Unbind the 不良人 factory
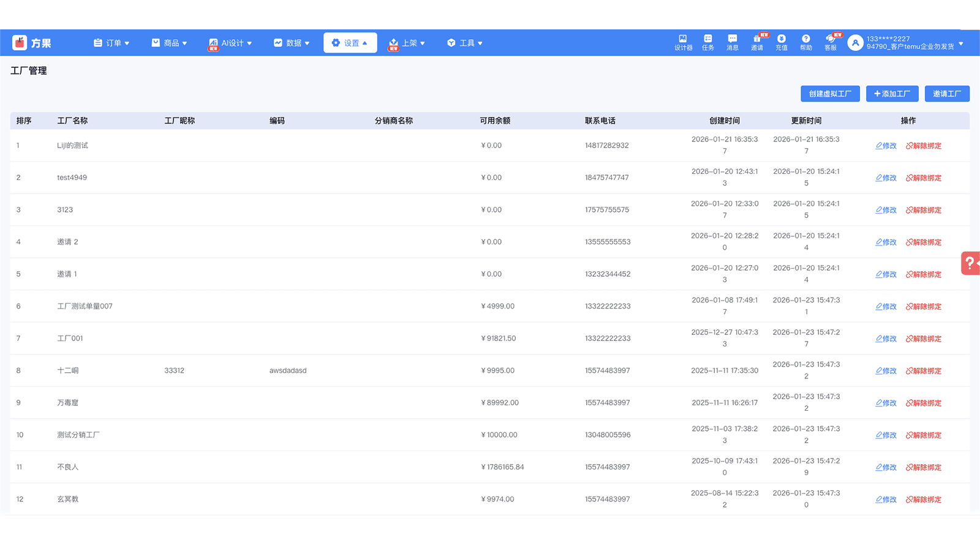 [x=924, y=467]
